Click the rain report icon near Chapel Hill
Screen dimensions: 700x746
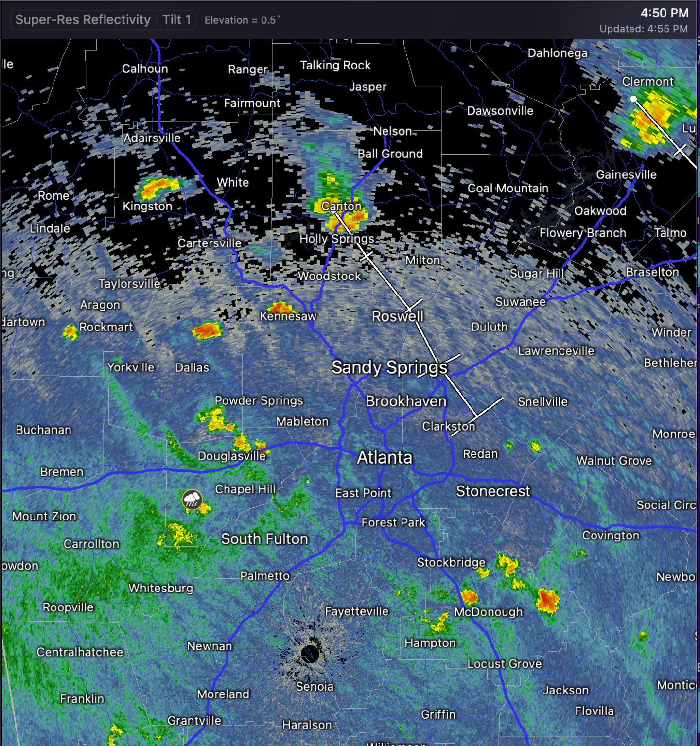pyautogui.click(x=192, y=499)
